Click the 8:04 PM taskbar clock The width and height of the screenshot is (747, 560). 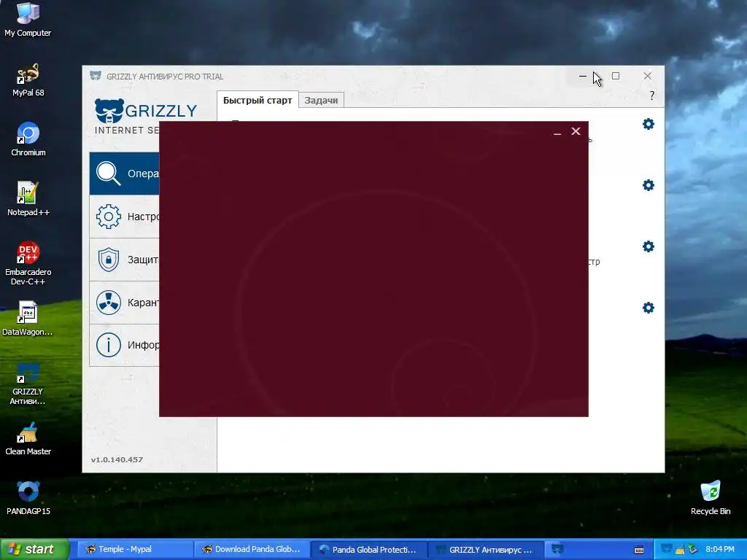click(720, 550)
